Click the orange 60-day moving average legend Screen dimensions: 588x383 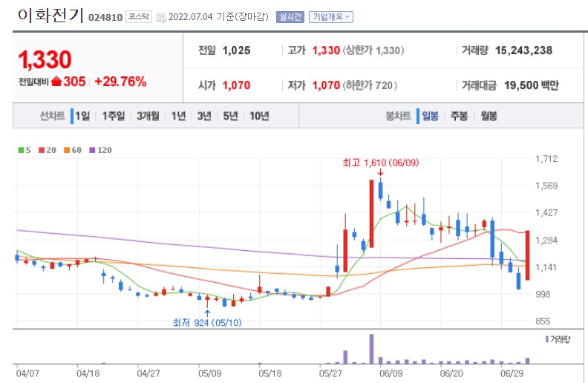click(x=72, y=150)
